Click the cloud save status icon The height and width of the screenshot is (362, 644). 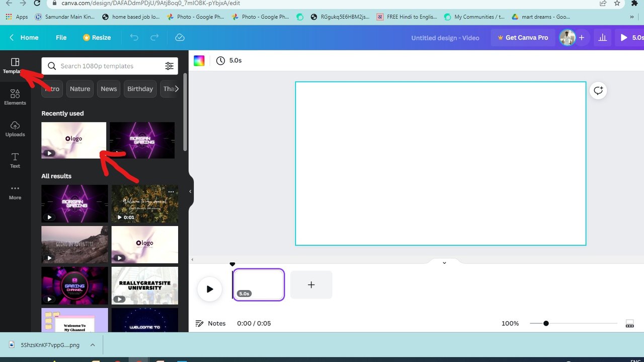(x=180, y=38)
